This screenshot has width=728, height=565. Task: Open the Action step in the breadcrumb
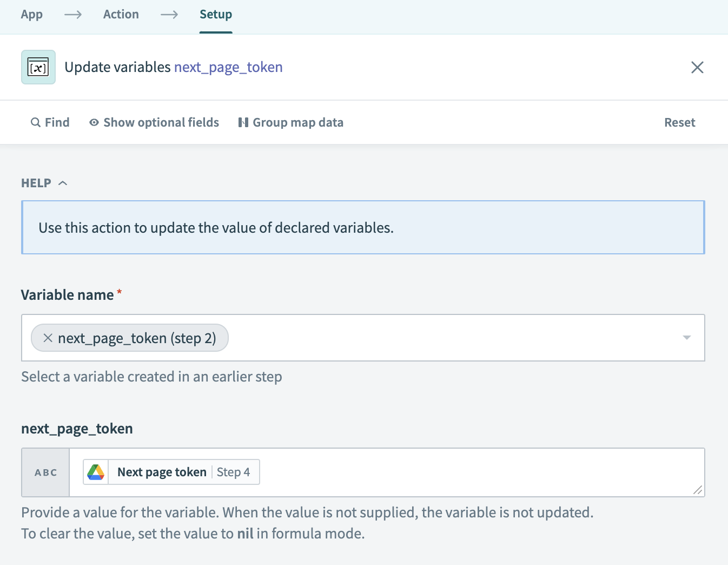point(121,15)
